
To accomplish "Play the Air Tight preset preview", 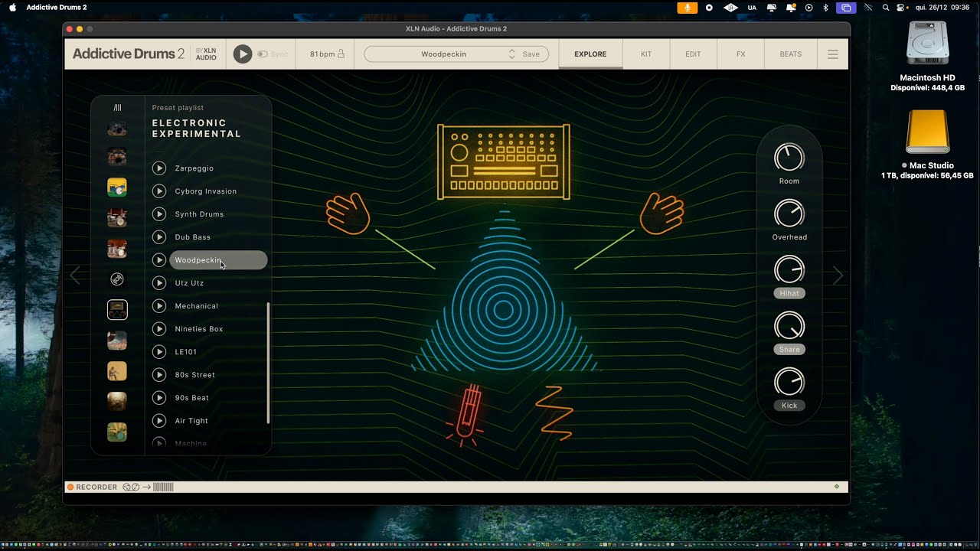I will pos(159,421).
